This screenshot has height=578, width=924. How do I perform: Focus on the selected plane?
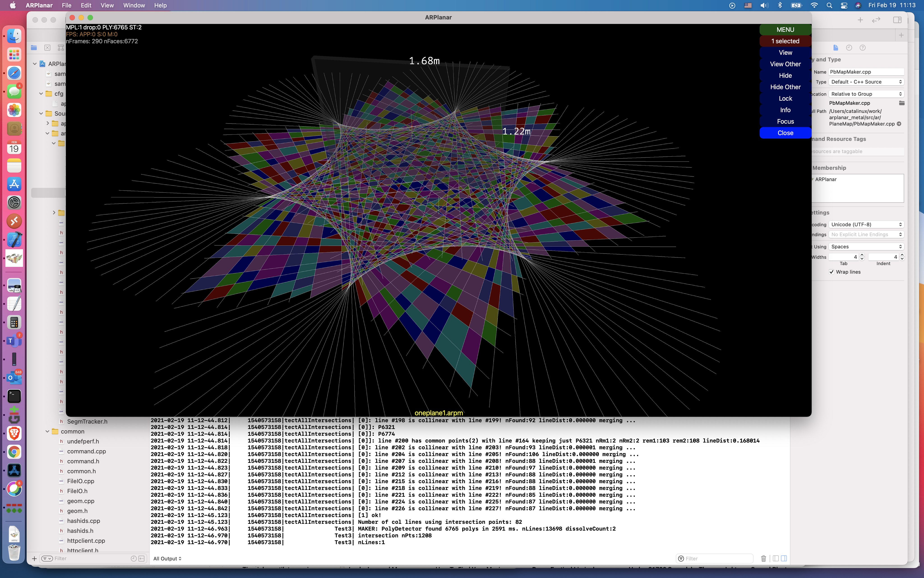coord(785,121)
